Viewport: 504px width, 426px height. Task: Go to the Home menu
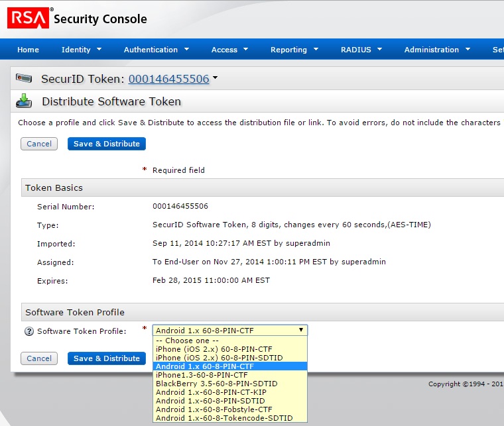[28, 50]
